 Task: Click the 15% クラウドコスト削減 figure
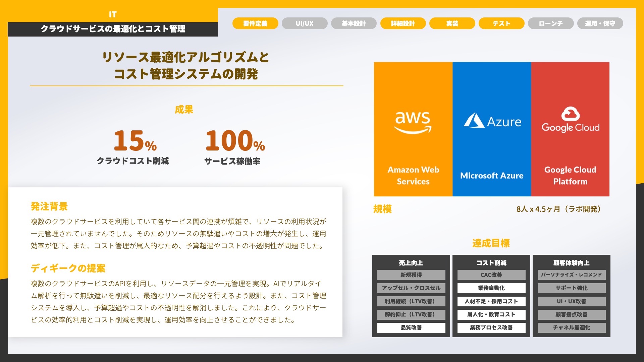[x=135, y=141]
